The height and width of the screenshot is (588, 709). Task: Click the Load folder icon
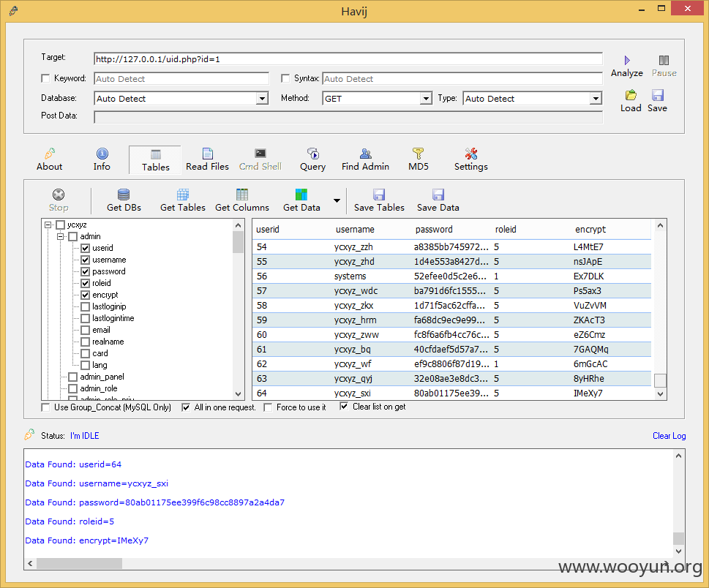(x=631, y=95)
